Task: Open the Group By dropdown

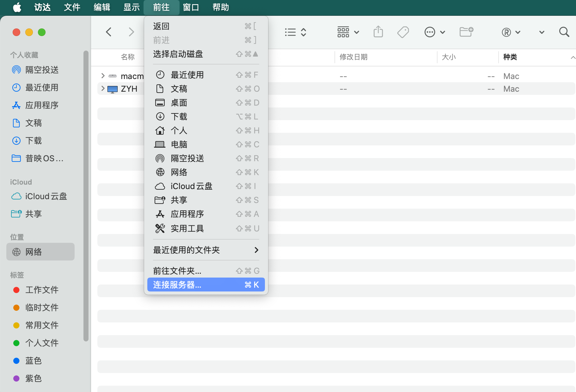Action: point(348,32)
